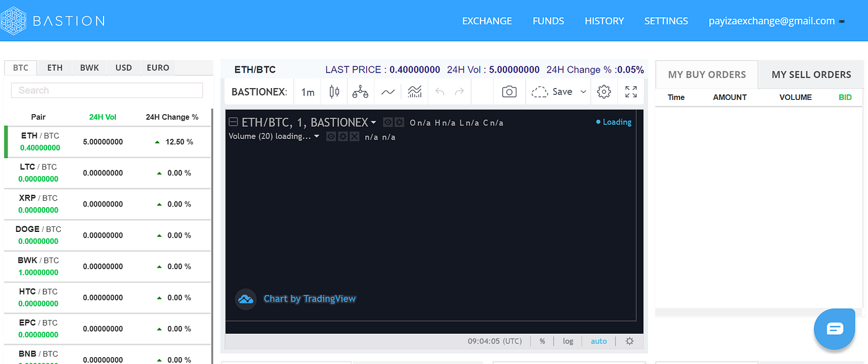Switch to USD market tab
This screenshot has width=868, height=364.
[x=123, y=68]
